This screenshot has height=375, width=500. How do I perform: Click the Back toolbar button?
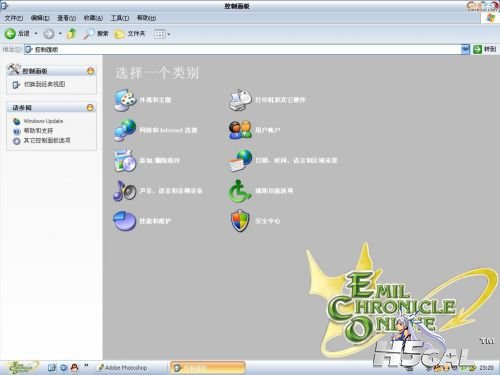(x=17, y=34)
